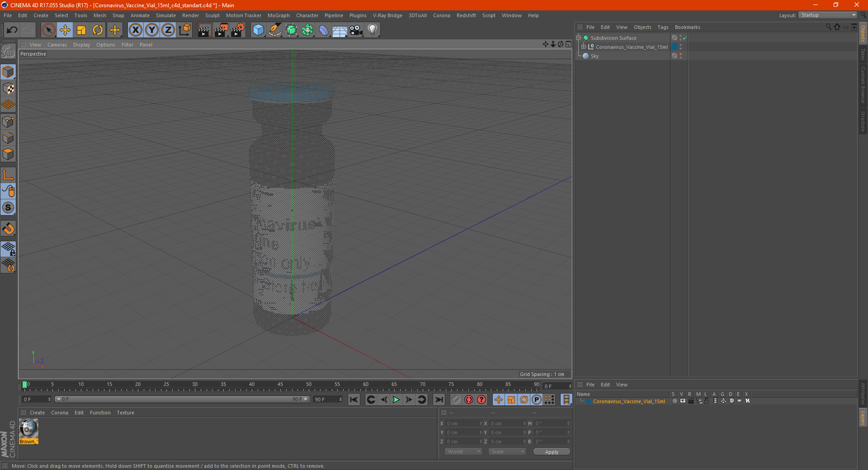This screenshot has width=868, height=470.
Task: Select the Live Selection tool
Action: (x=48, y=30)
